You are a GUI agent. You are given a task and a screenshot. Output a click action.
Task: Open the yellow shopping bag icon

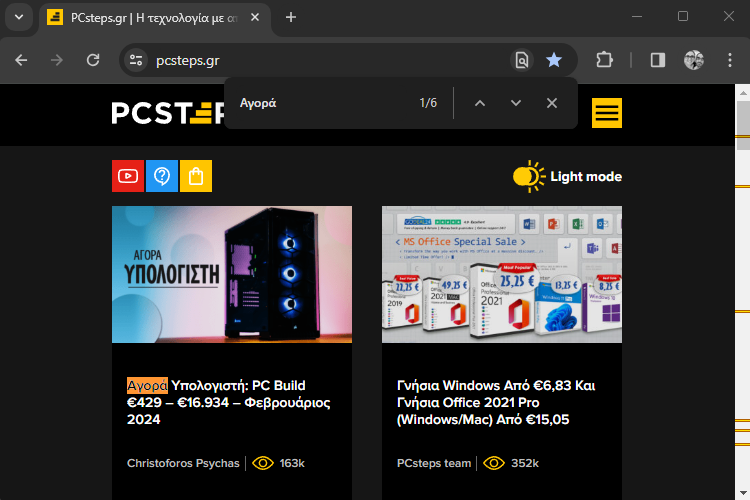[x=196, y=176]
